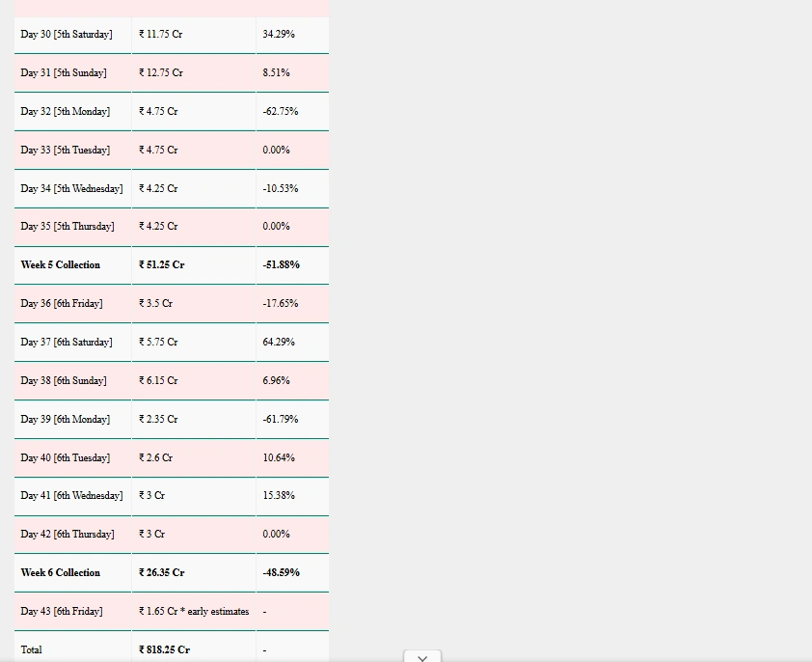Image resolution: width=812 pixels, height=662 pixels.
Task: Click the Day 30 [5th Saturday] cell
Action: coord(67,35)
